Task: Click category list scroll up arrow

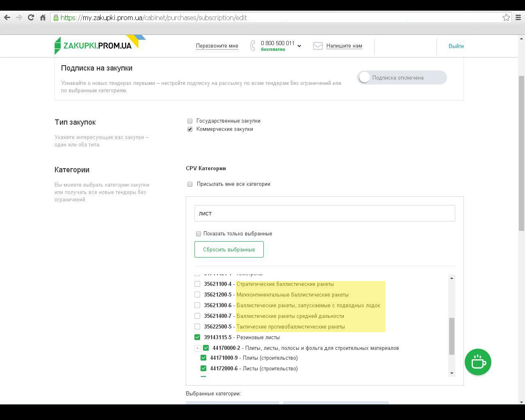Action: pyautogui.click(x=452, y=278)
